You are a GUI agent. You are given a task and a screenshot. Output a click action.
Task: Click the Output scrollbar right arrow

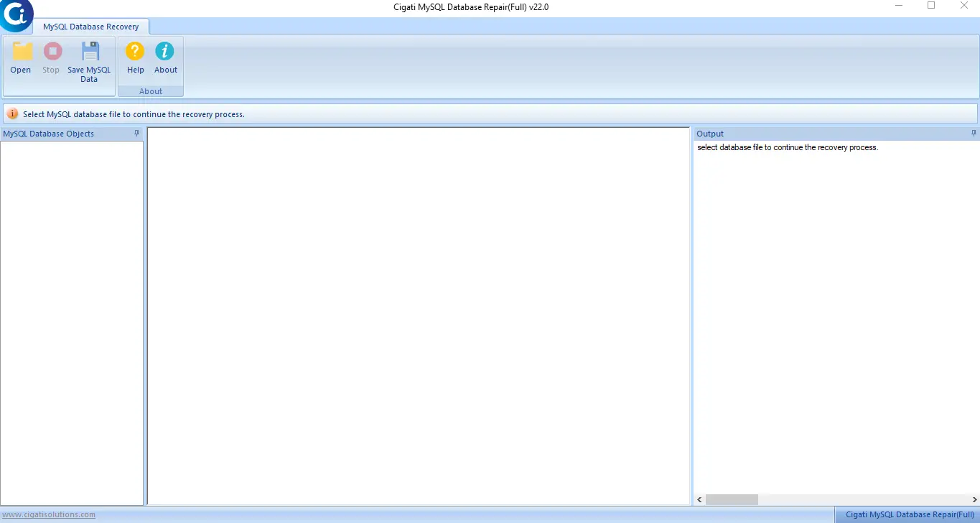[x=973, y=499]
